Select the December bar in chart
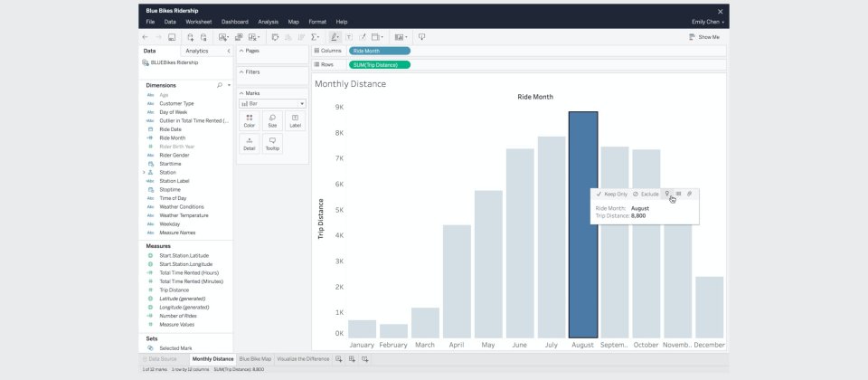Screen dimensions: 868x380 (709, 308)
